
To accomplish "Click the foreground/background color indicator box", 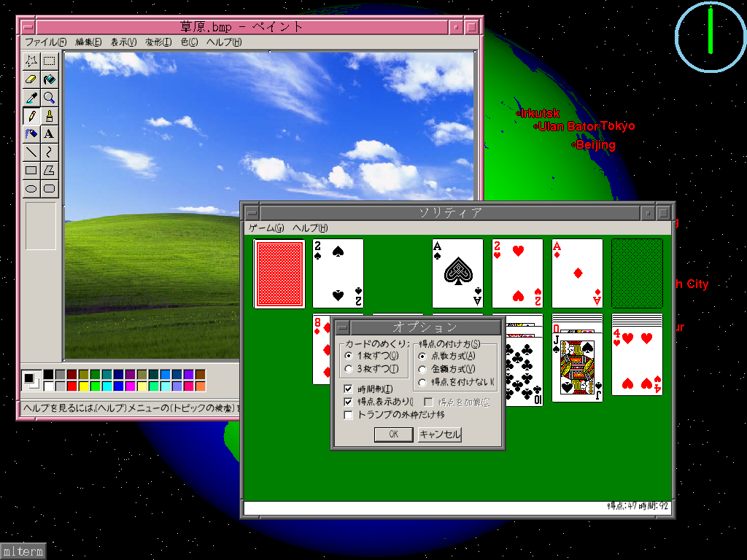I will point(31,381).
